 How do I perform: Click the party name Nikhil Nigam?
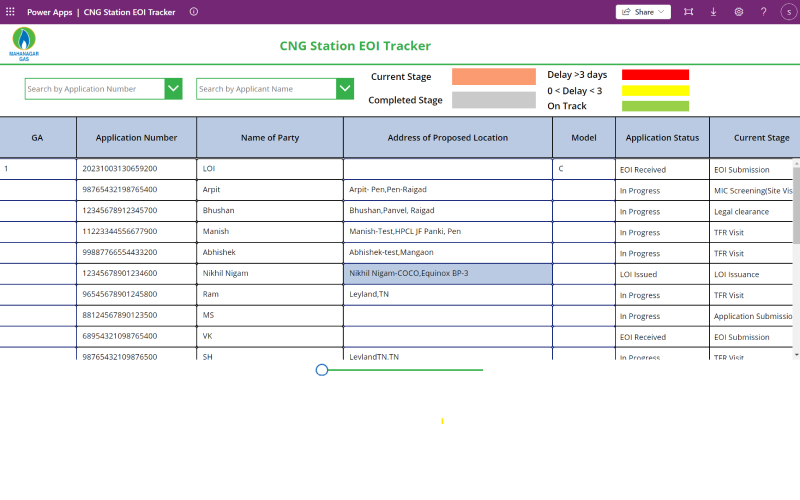(226, 273)
